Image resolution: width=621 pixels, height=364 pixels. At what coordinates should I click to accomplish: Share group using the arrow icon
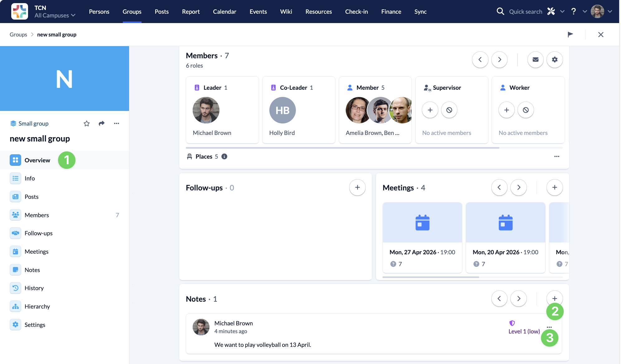[102, 123]
